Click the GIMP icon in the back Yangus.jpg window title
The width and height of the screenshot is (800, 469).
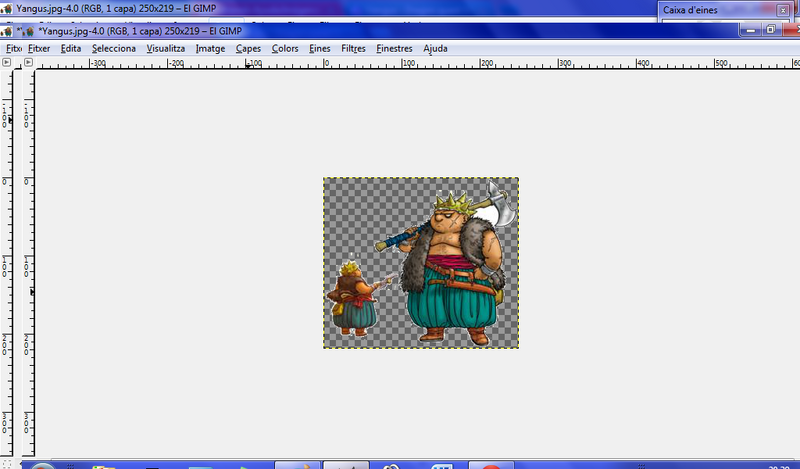[x=7, y=9]
